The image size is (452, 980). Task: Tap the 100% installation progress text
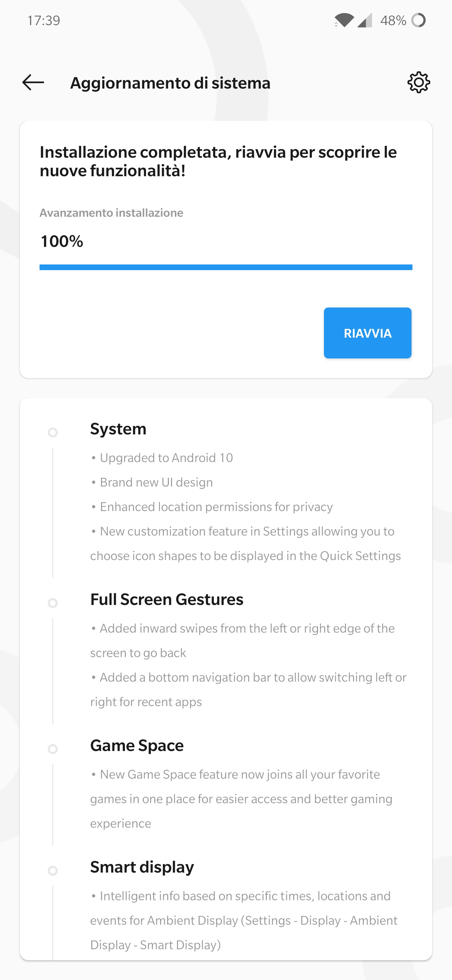(x=62, y=241)
